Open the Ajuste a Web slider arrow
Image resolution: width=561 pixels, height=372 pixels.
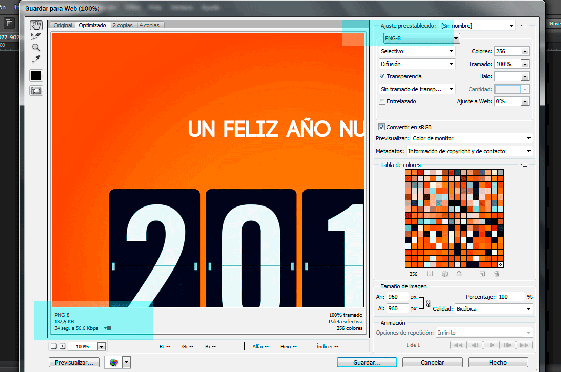[x=525, y=102]
